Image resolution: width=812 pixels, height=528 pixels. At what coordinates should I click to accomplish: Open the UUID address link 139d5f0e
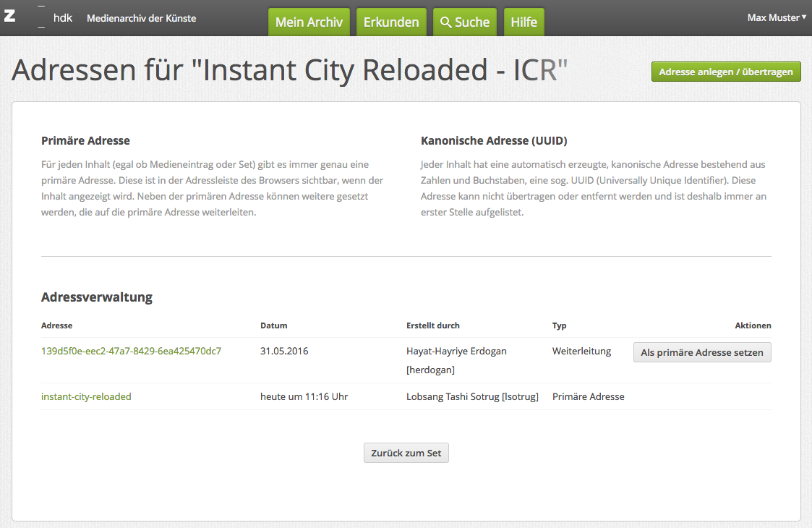(131, 352)
